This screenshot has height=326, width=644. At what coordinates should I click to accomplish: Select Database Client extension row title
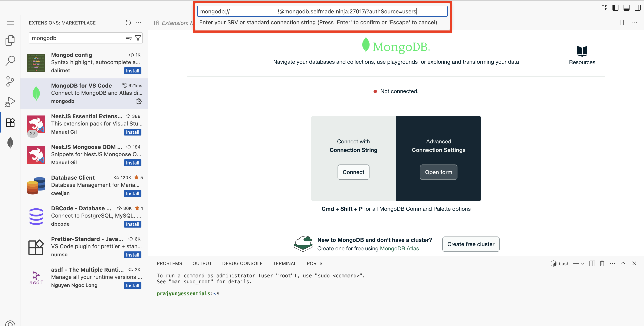click(73, 178)
